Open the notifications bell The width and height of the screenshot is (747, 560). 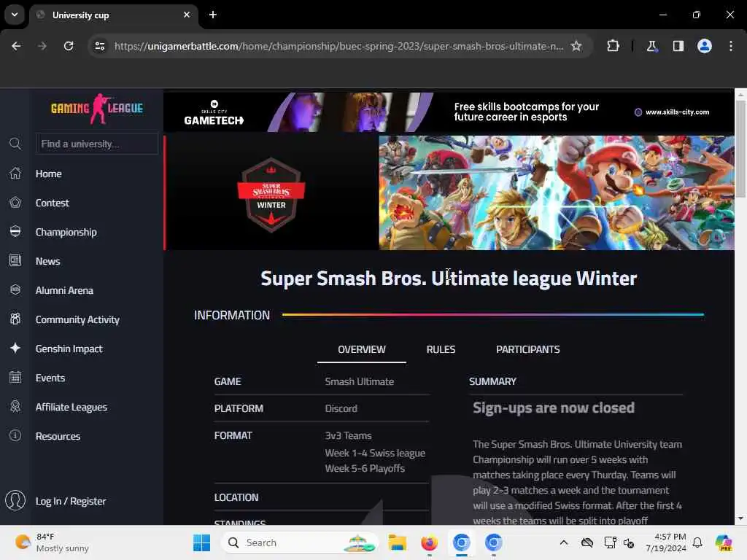coord(697,542)
